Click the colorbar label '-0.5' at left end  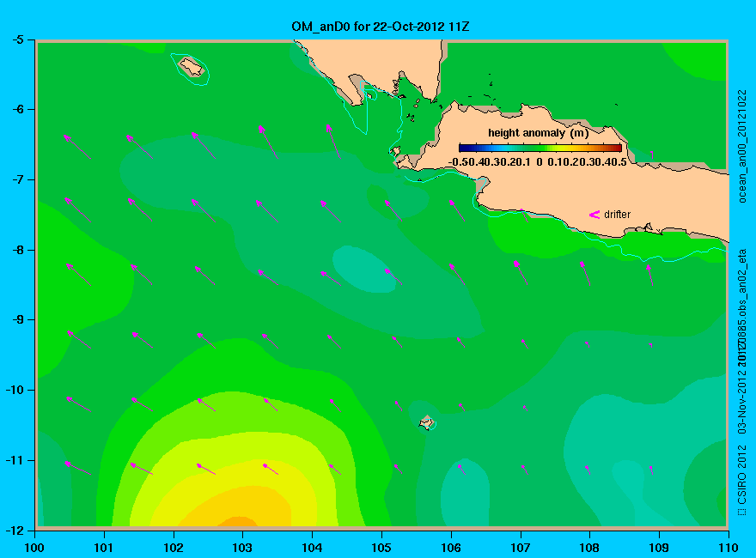point(460,162)
